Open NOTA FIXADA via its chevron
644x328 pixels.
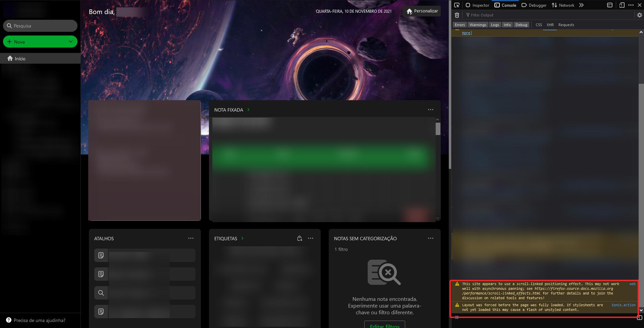(249, 110)
